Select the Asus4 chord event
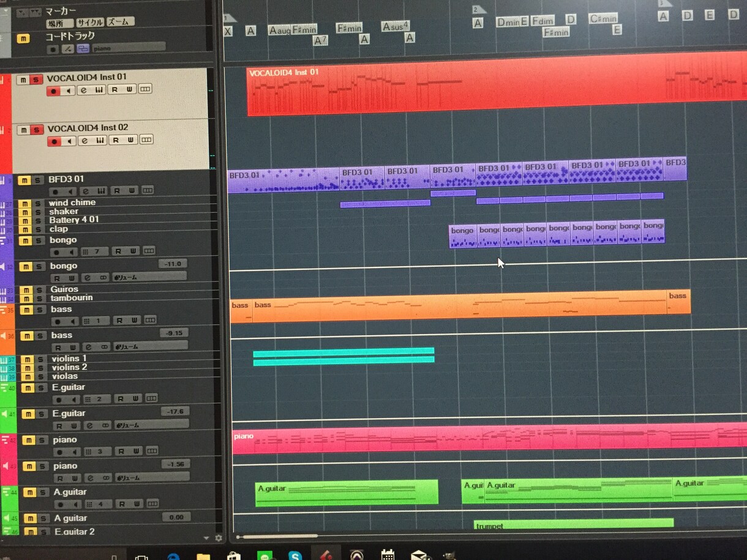 (x=395, y=26)
